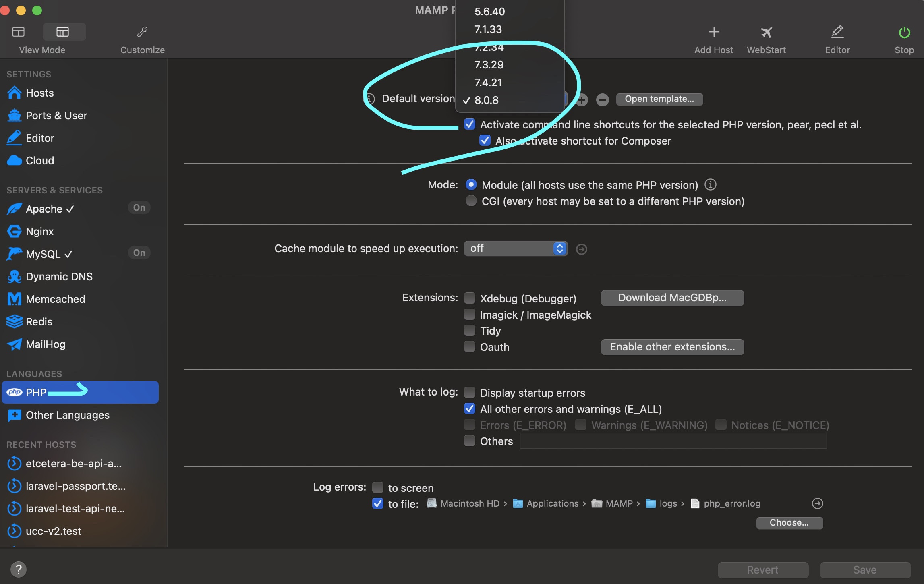Click the Redis sidebar icon
The image size is (924, 584).
15,321
